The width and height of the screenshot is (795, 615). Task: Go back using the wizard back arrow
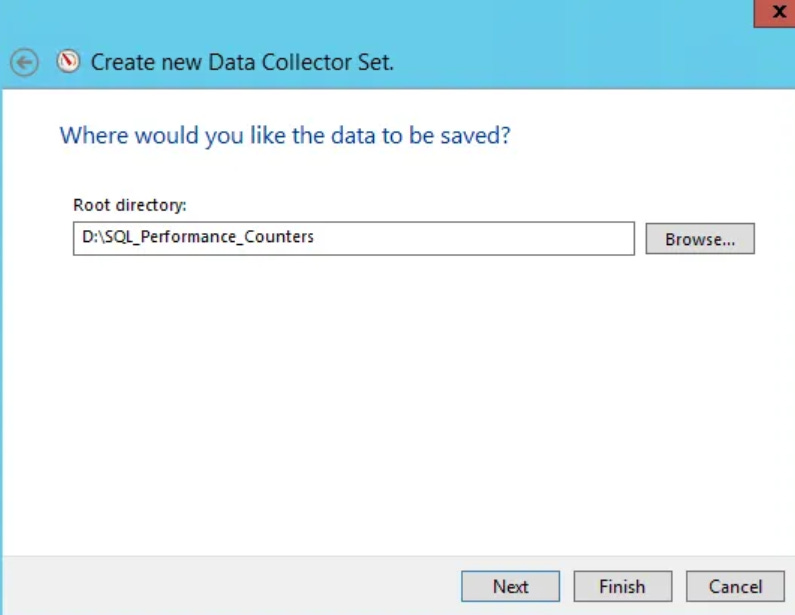click(x=24, y=62)
